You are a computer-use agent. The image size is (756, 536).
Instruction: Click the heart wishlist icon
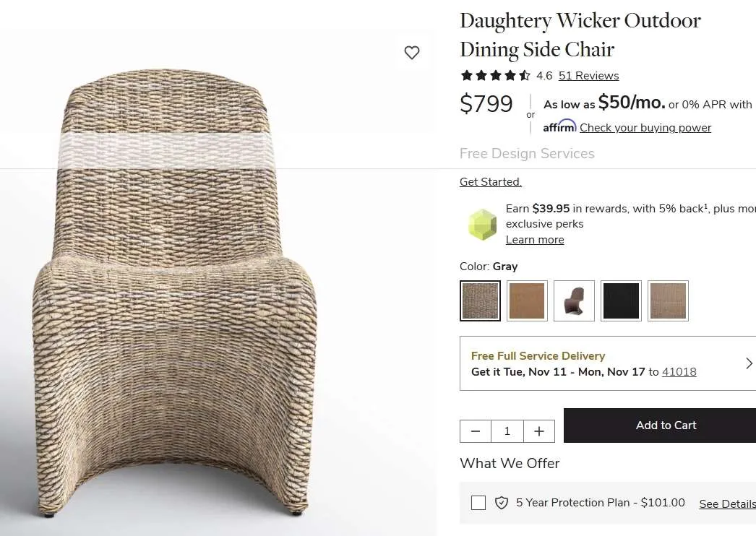click(412, 52)
